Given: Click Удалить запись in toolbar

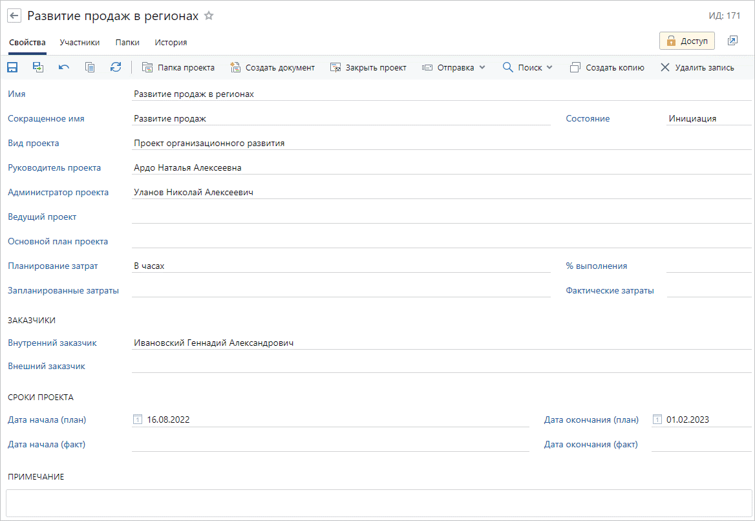Looking at the screenshot, I should pyautogui.click(x=697, y=68).
